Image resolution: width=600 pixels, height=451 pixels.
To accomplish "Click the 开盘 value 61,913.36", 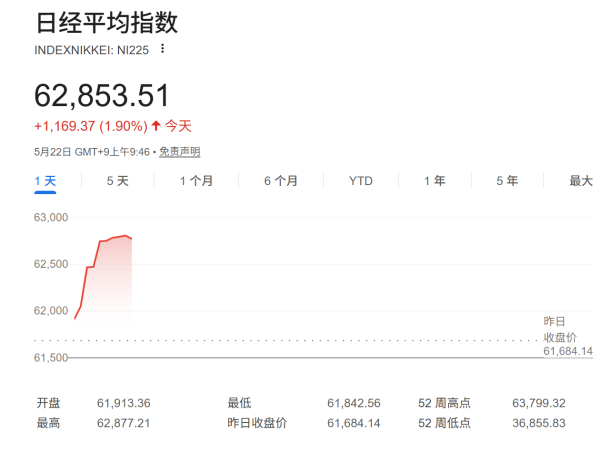I will click(124, 403).
